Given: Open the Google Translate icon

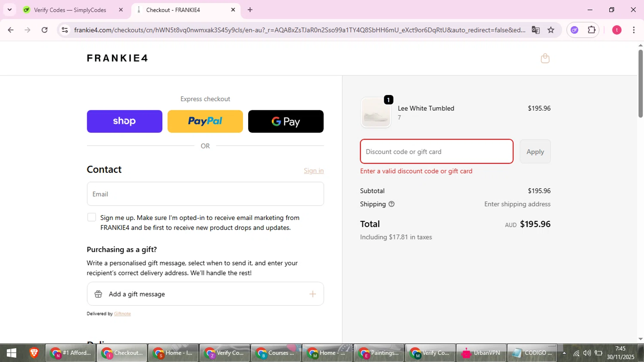Looking at the screenshot, I should pos(535,30).
